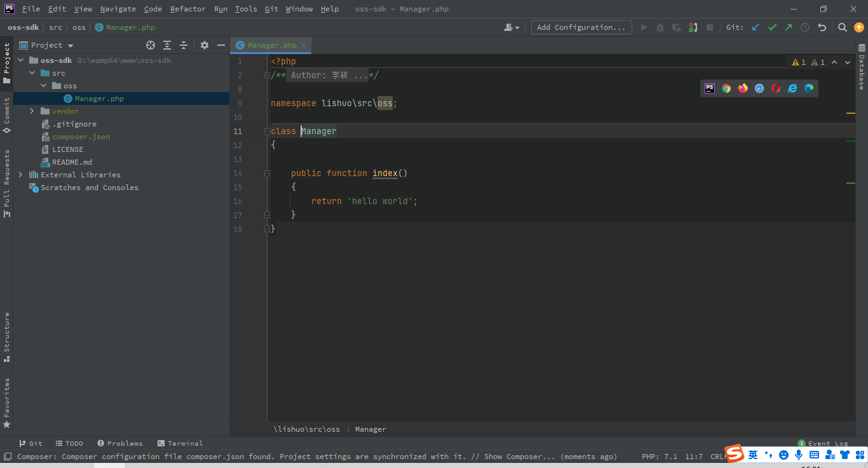
Task: Go to next highlighted error arrow
Action: [x=848, y=62]
